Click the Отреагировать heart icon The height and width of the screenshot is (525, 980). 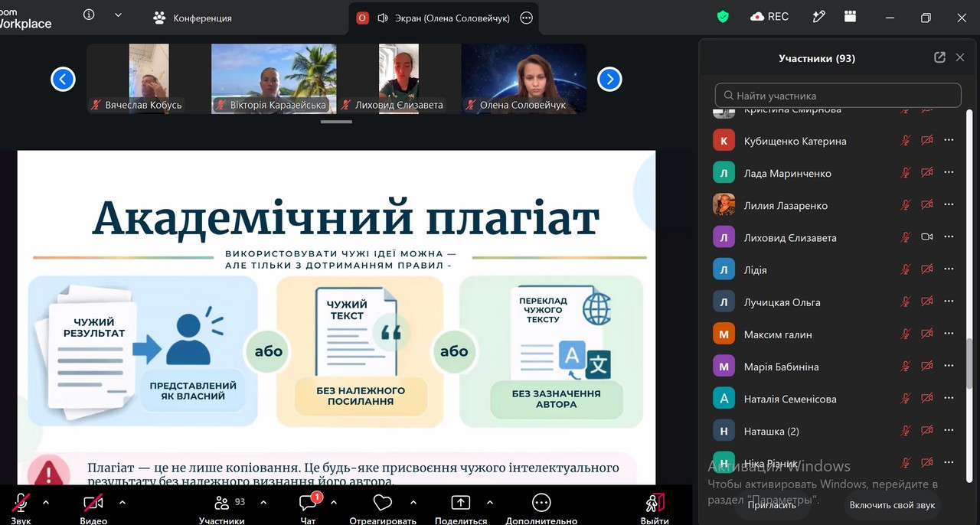click(382, 503)
